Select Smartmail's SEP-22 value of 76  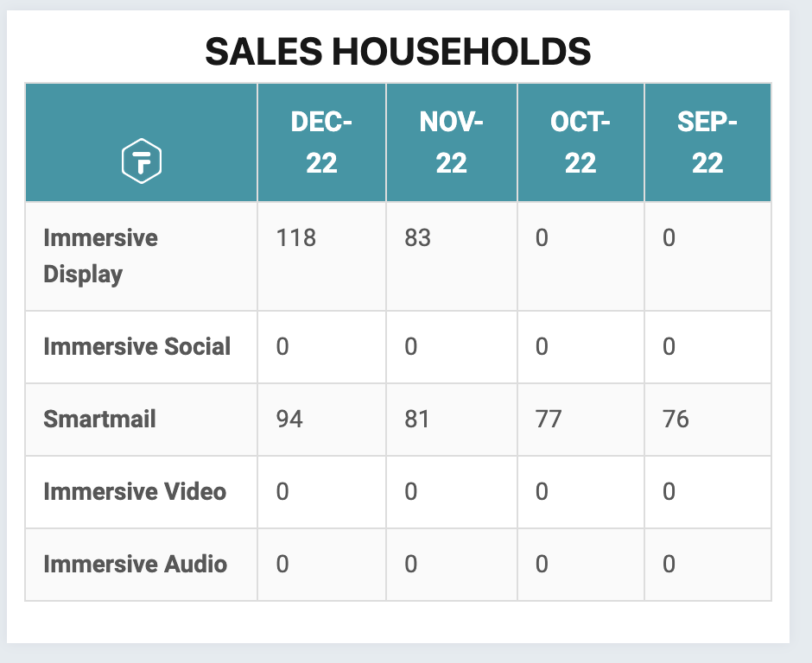pos(676,420)
